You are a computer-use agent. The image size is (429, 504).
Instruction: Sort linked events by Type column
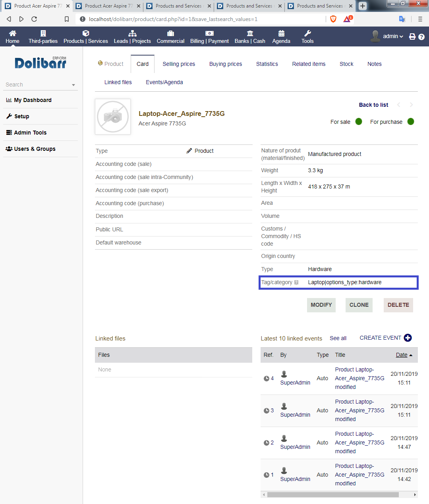(x=323, y=355)
